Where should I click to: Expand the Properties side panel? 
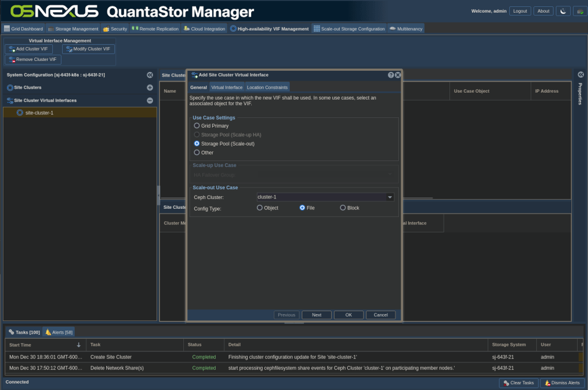pyautogui.click(x=581, y=75)
